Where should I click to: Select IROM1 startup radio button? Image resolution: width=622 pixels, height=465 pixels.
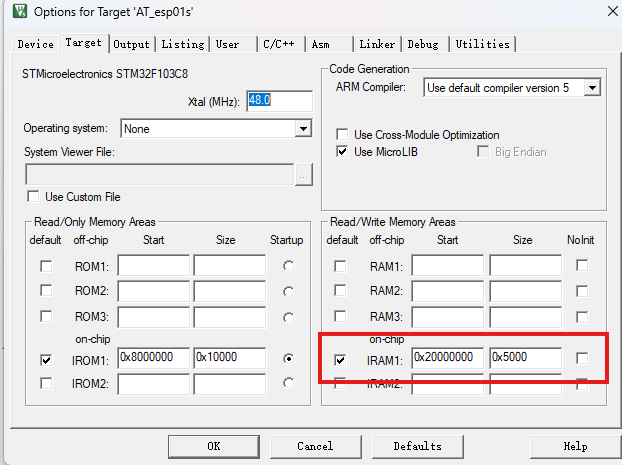[289, 358]
